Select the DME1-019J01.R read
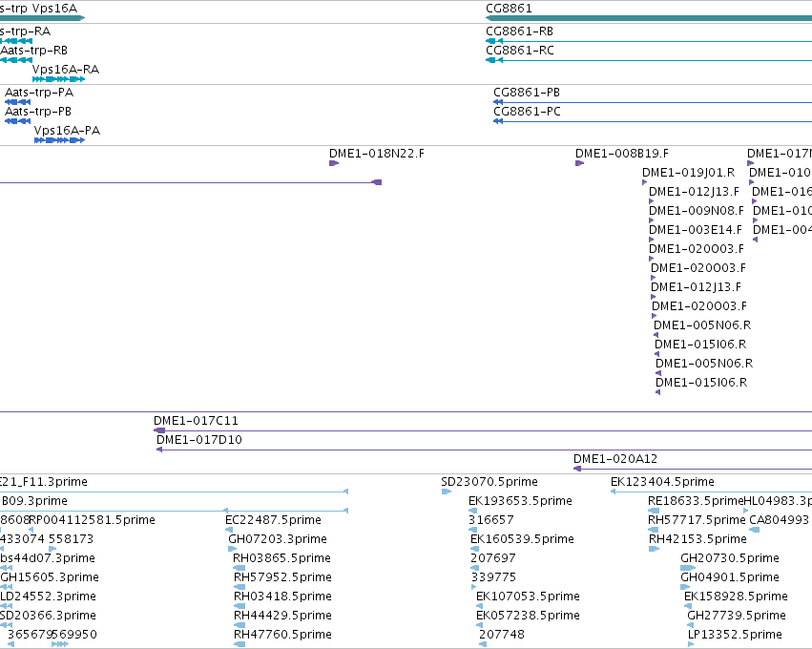The height and width of the screenshot is (649, 812). pos(644,182)
